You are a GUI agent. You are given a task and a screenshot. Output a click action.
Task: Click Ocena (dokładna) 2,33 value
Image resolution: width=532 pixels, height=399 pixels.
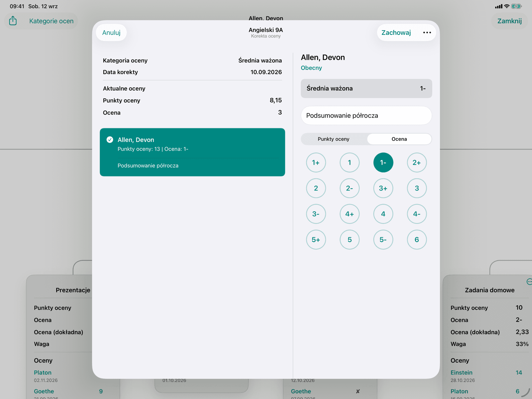522,332
